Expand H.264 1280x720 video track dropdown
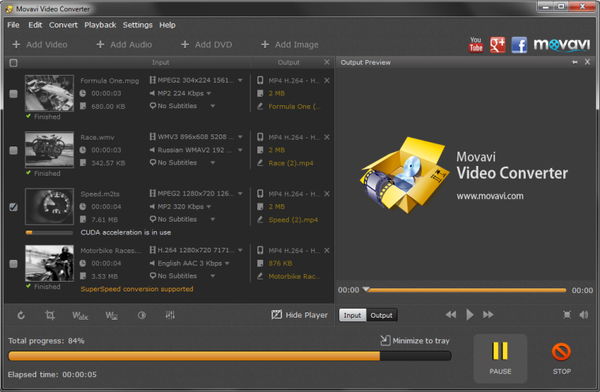Image resolution: width=600 pixels, height=392 pixels. point(240,250)
